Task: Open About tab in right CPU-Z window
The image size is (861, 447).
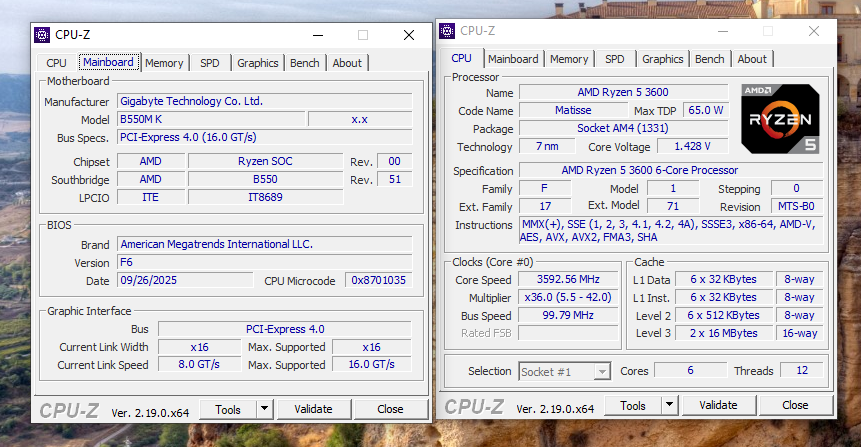Action: pyautogui.click(x=752, y=59)
